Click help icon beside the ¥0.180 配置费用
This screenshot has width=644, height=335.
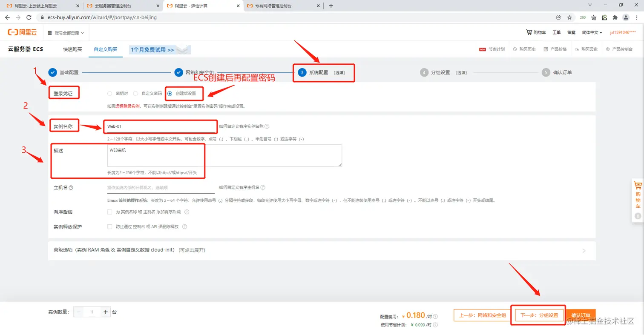tap(435, 316)
